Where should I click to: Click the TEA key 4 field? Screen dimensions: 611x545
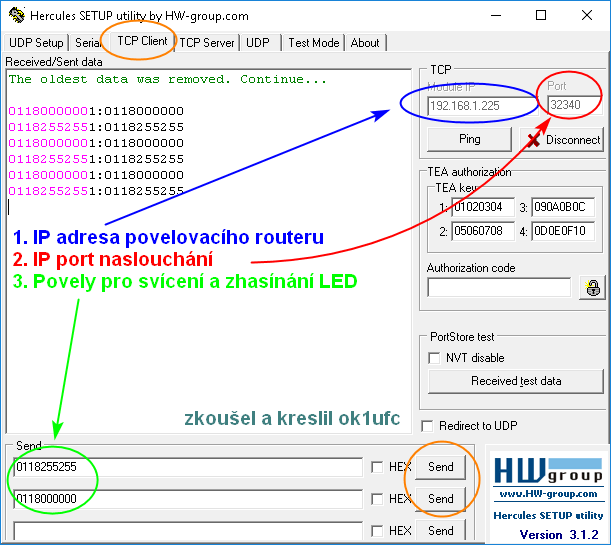(x=563, y=232)
